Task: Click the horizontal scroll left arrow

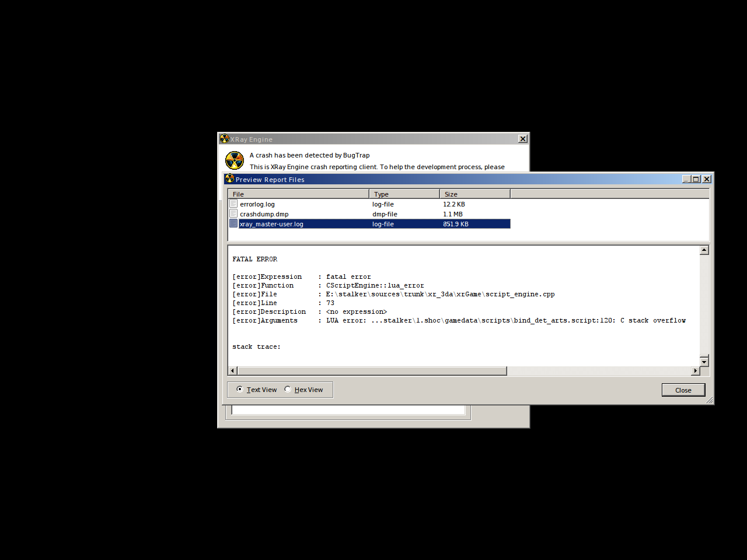Action: [233, 371]
